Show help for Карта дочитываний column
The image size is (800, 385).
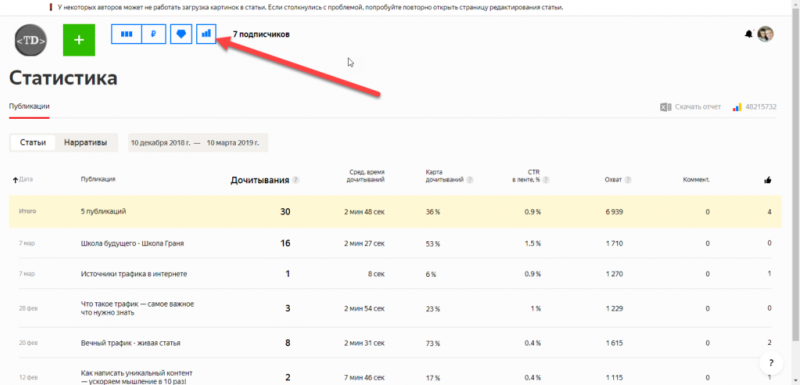click(469, 180)
